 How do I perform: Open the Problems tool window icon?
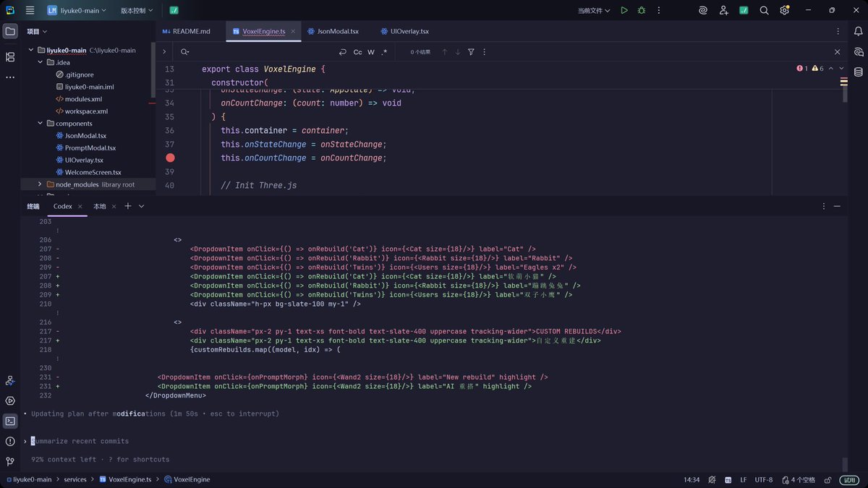(10, 441)
